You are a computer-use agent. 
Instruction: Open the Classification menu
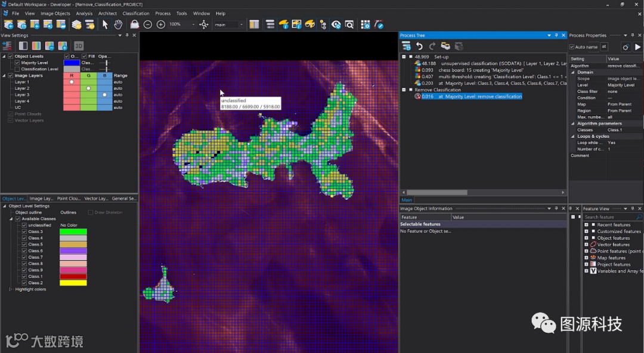point(135,13)
